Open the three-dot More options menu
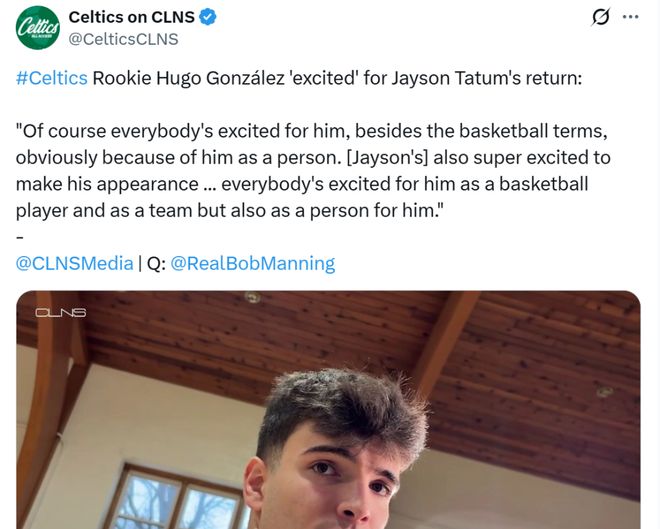 pos(630,17)
